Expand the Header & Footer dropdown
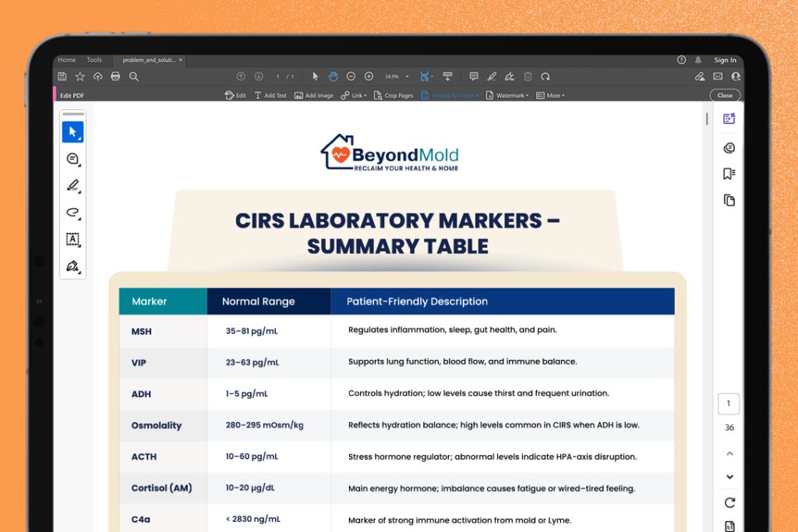The height and width of the screenshot is (532, 798). 450,95
